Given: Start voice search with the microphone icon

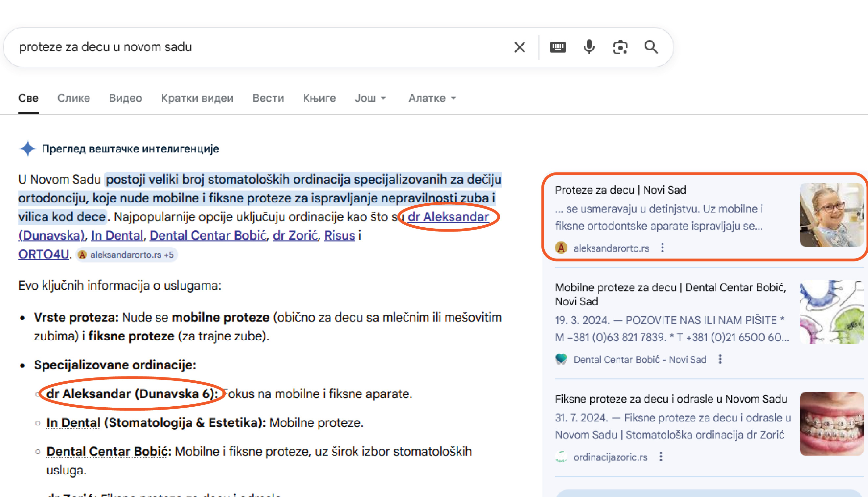Looking at the screenshot, I should pyautogui.click(x=588, y=47).
